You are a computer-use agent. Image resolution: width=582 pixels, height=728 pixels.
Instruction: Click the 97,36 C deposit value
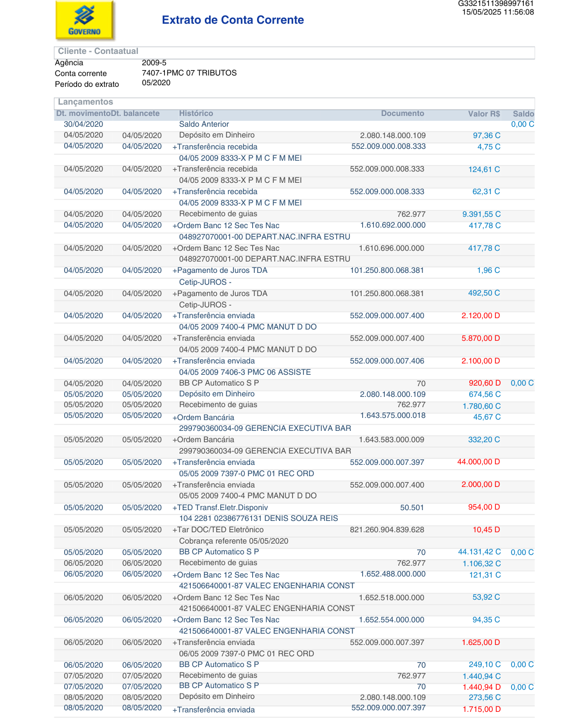[x=487, y=135]
